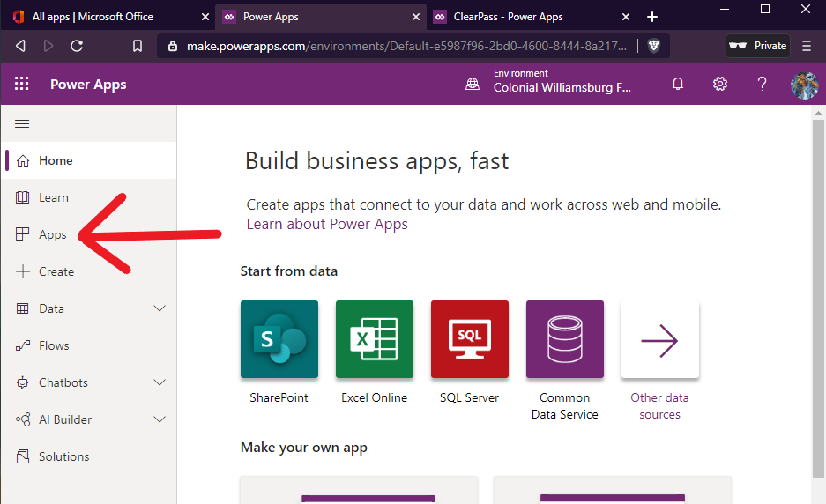The width and height of the screenshot is (826, 504).
Task: Open the Other data sources arrow tile
Action: (660, 339)
